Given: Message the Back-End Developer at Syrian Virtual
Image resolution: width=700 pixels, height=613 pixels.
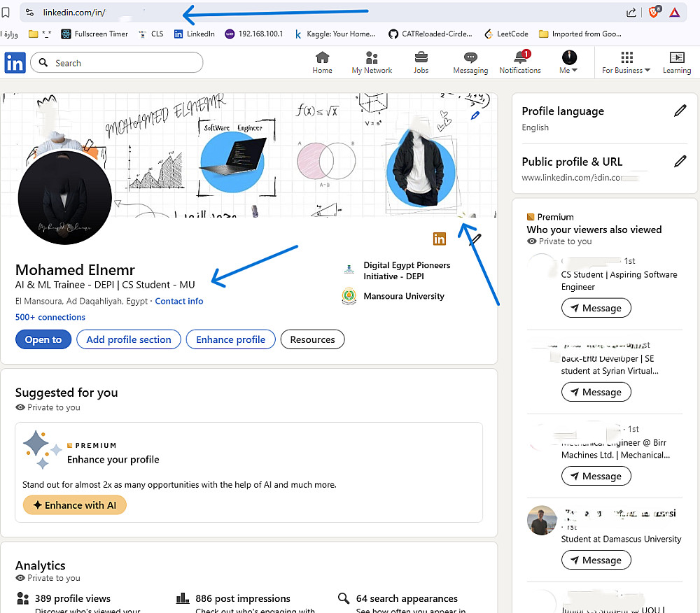Looking at the screenshot, I should coord(596,392).
